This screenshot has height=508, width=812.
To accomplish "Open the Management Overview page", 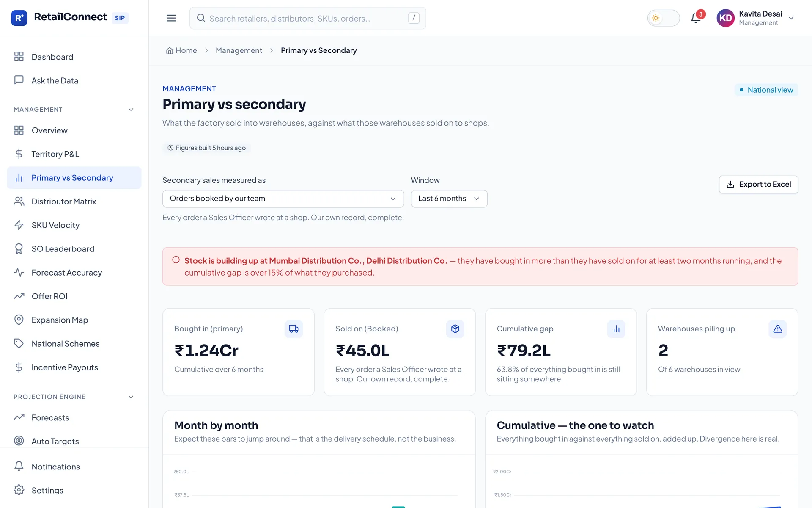I will 74,130.
